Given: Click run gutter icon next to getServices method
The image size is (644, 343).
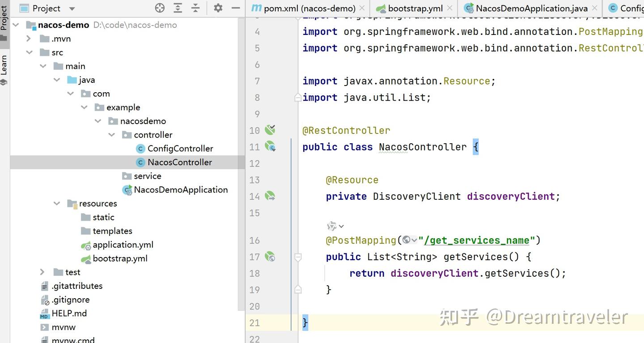Looking at the screenshot, I should (270, 257).
